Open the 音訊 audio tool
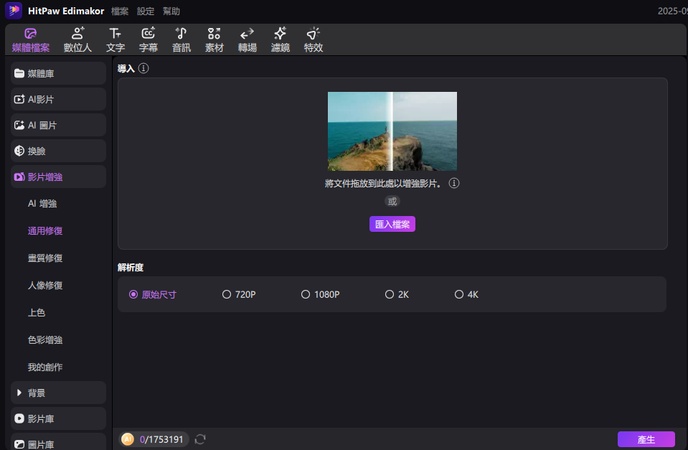The width and height of the screenshot is (688, 450). (x=181, y=39)
